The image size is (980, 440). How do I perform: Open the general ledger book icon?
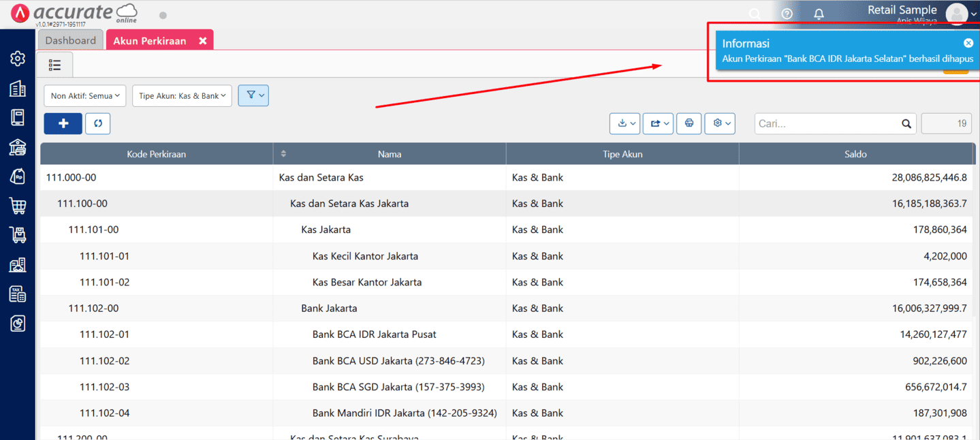18,117
